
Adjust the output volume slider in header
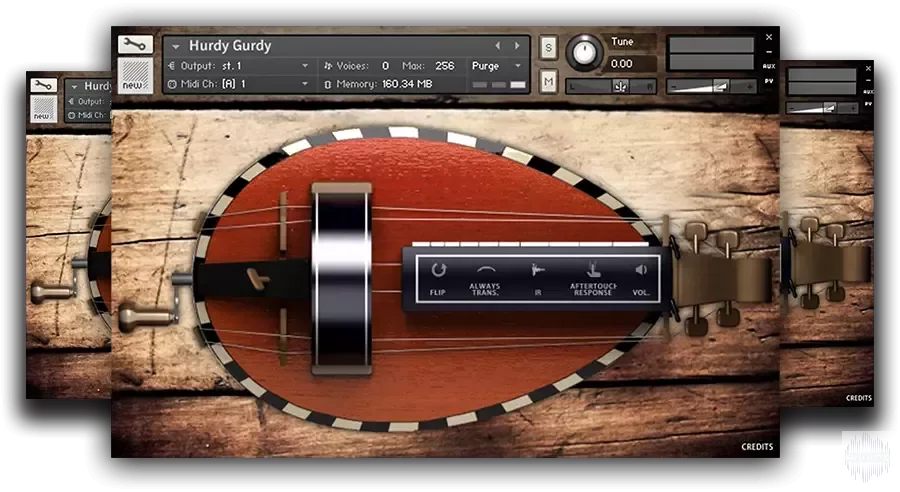point(712,87)
